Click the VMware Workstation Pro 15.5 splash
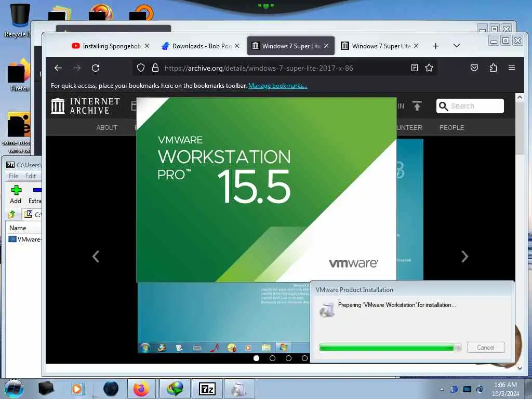This screenshot has height=399, width=532. coord(267,190)
